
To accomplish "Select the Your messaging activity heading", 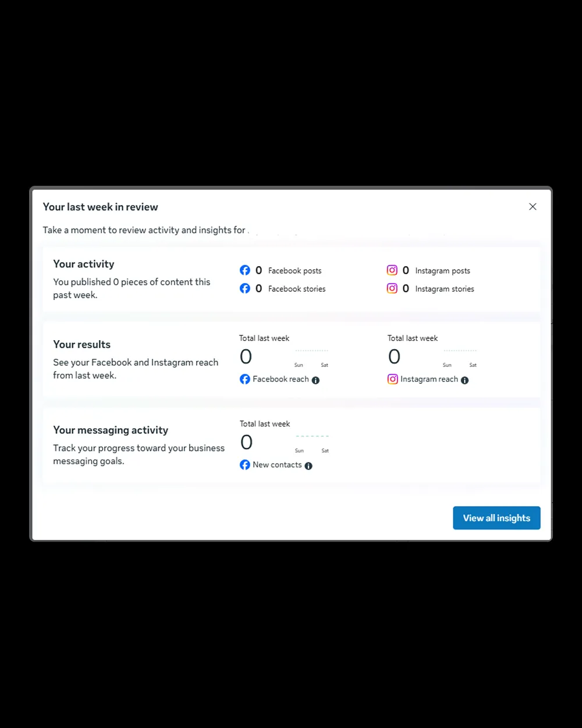I will pyautogui.click(x=111, y=430).
